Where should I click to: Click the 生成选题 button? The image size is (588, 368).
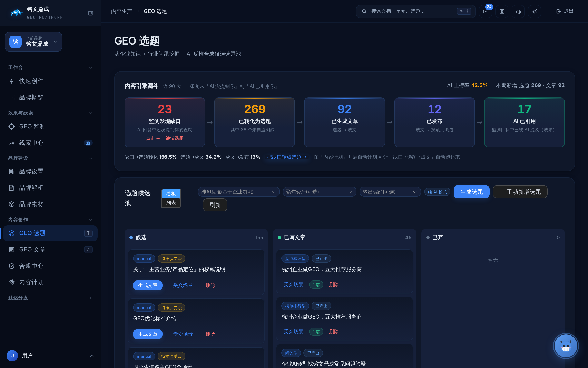(471, 192)
